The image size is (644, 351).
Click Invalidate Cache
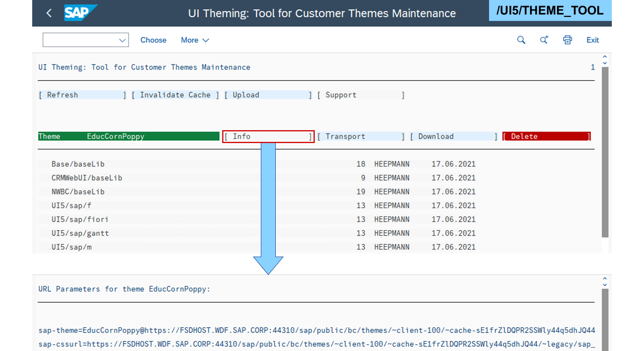click(x=175, y=95)
